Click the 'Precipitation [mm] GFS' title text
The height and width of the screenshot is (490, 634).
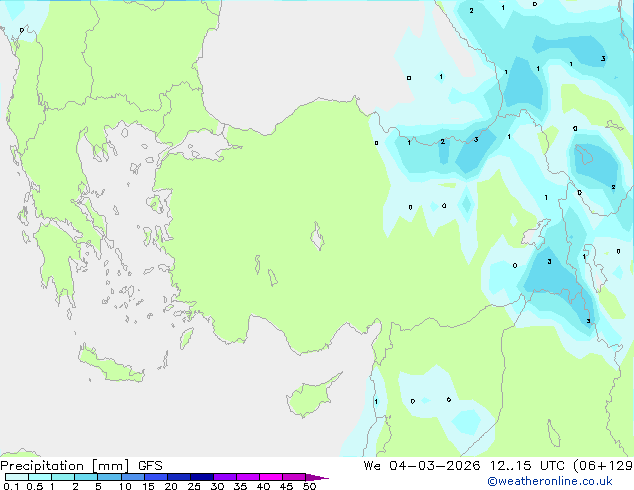coord(81,466)
